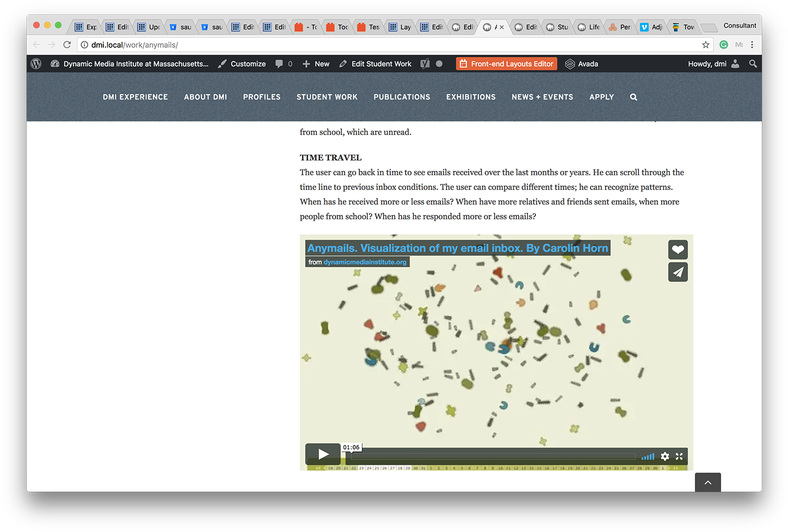The height and width of the screenshot is (532, 788).
Task: Open the STUDENT WORK menu item
Action: point(327,97)
